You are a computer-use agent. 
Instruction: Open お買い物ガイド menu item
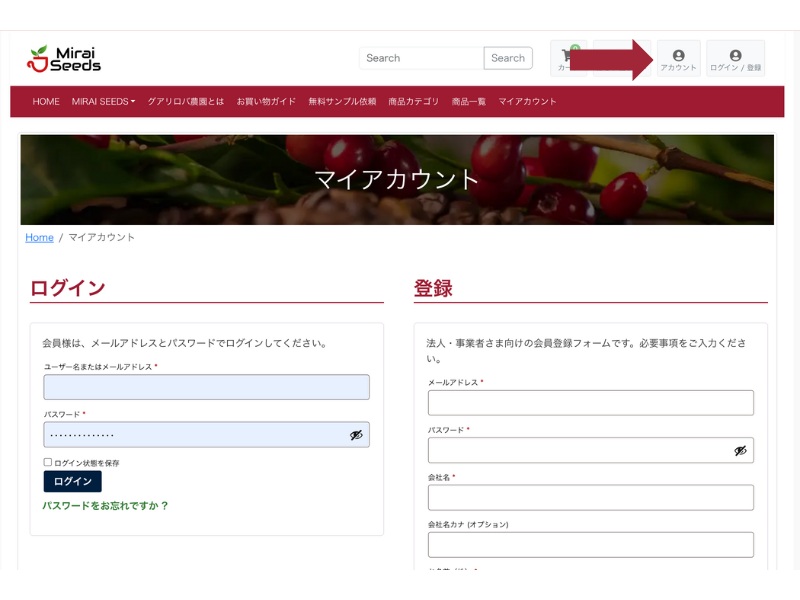coord(266,102)
